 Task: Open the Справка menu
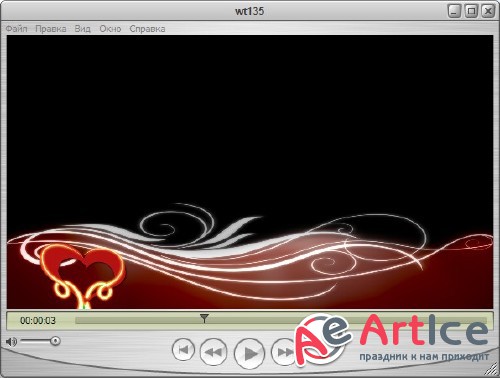tap(147, 29)
